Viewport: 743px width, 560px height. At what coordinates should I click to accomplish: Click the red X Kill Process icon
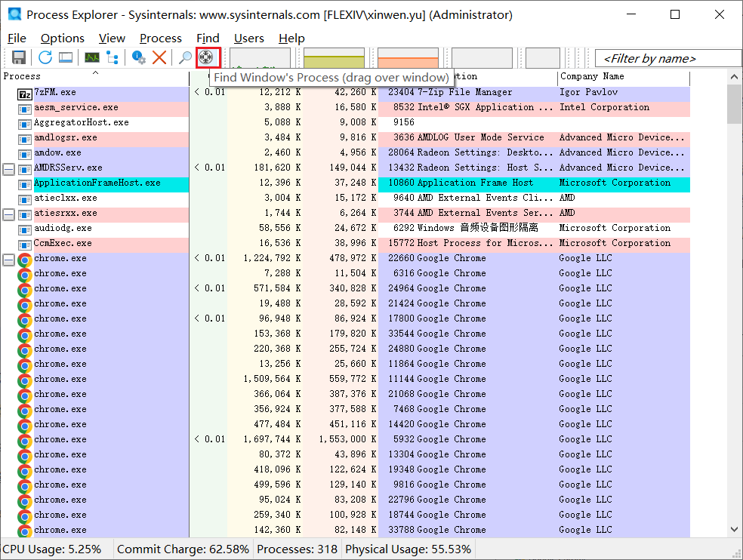click(159, 57)
